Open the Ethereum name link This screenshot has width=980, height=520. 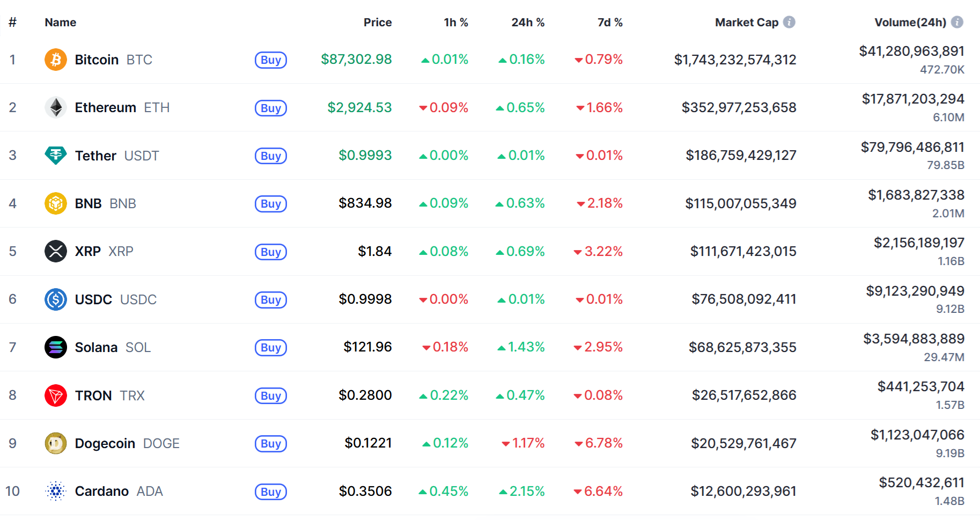(106, 108)
